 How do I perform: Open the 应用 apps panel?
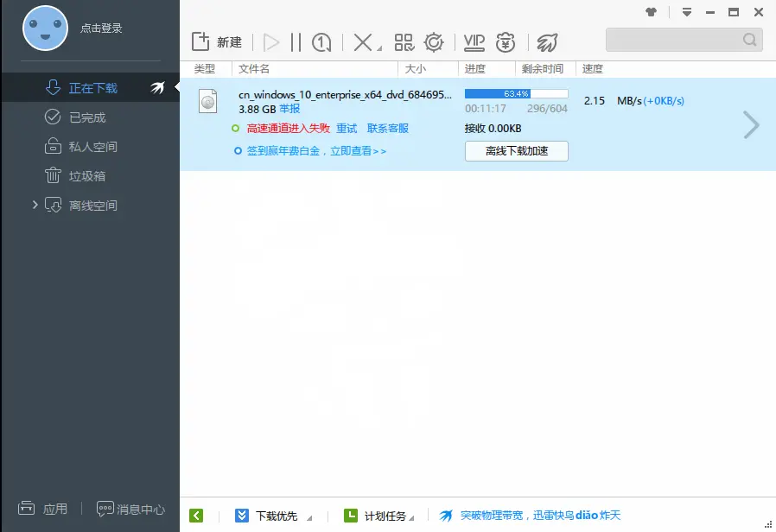click(42, 509)
